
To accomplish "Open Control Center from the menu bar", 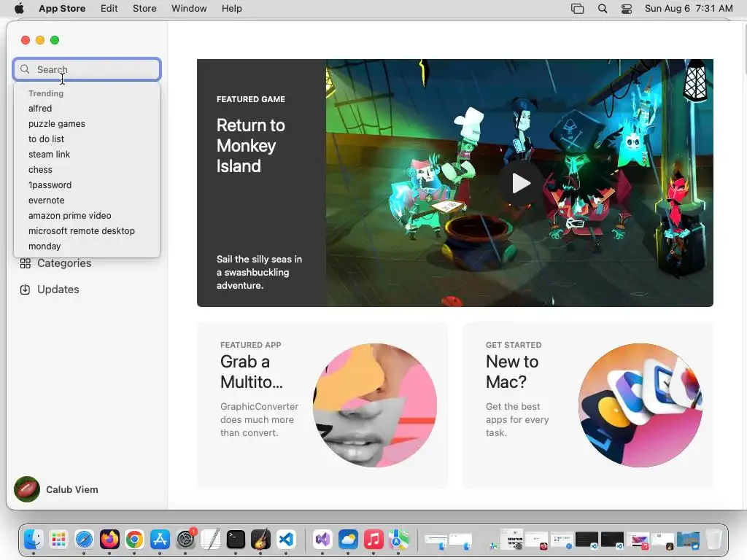I will pyautogui.click(x=627, y=9).
